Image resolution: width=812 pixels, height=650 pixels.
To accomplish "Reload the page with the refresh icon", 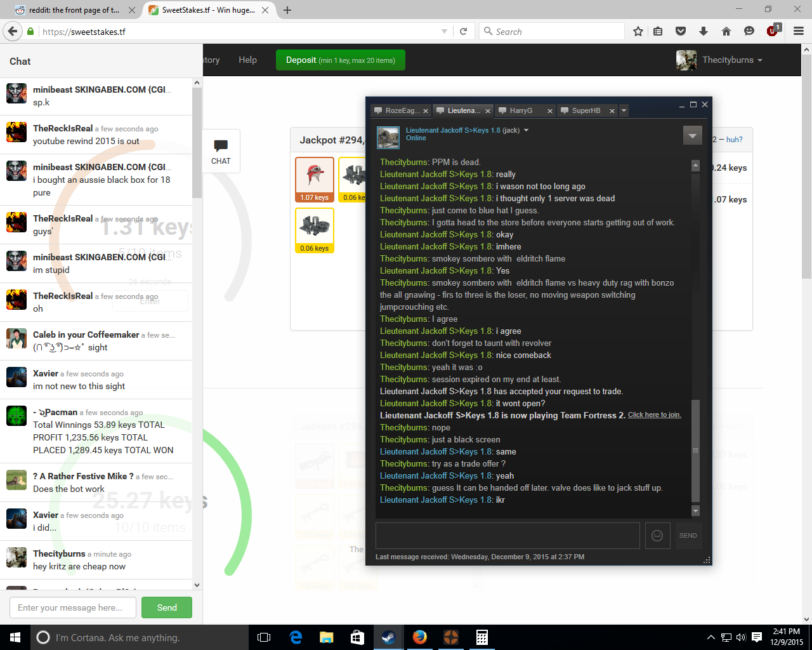I will [464, 31].
